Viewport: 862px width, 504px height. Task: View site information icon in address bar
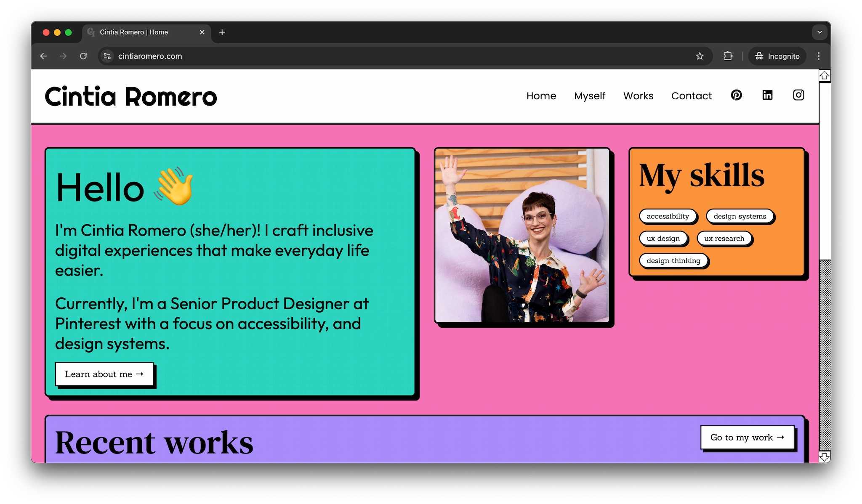pyautogui.click(x=107, y=56)
